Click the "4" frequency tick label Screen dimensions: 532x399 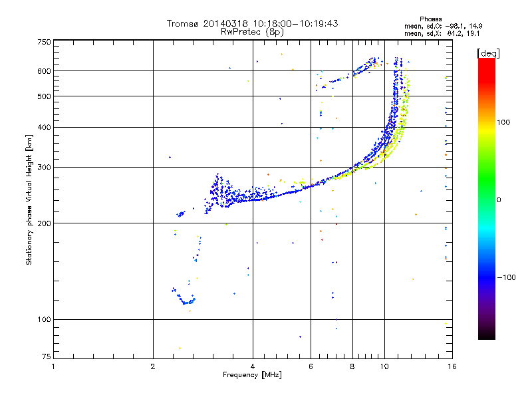click(253, 366)
